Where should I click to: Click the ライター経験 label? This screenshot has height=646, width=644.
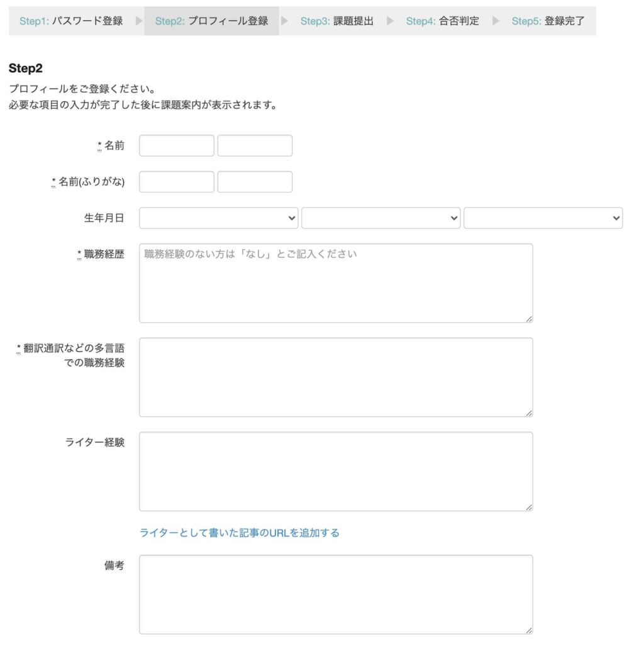(95, 442)
